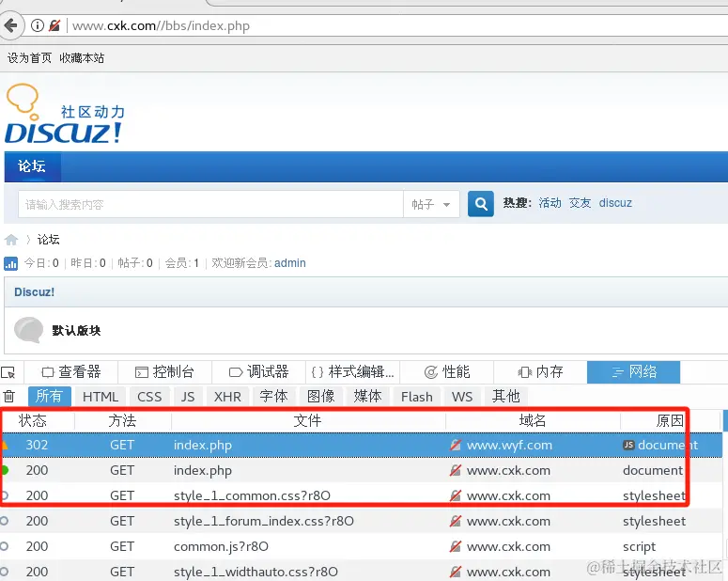Select the common.js?r8O request
728x581 pixels.
[362, 546]
